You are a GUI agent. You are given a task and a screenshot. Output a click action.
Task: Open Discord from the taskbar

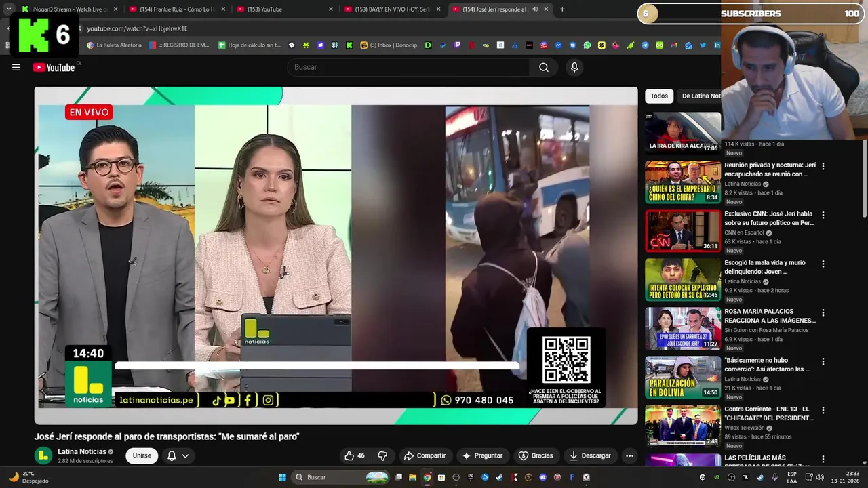click(x=542, y=477)
